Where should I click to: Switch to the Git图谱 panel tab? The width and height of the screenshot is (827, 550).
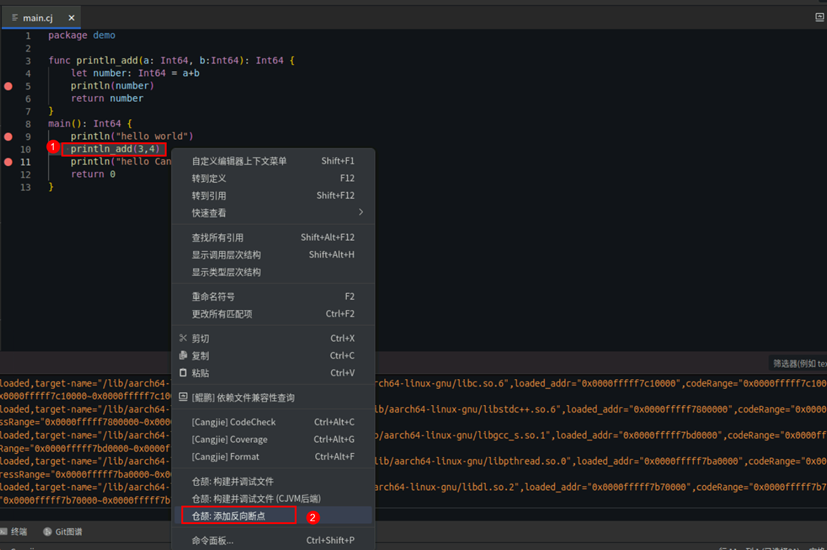click(62, 532)
